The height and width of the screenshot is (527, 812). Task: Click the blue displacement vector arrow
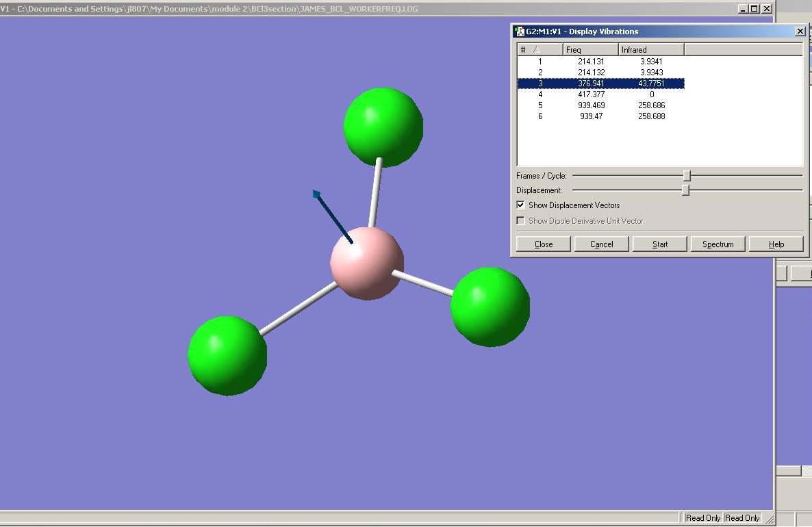pyautogui.click(x=332, y=216)
